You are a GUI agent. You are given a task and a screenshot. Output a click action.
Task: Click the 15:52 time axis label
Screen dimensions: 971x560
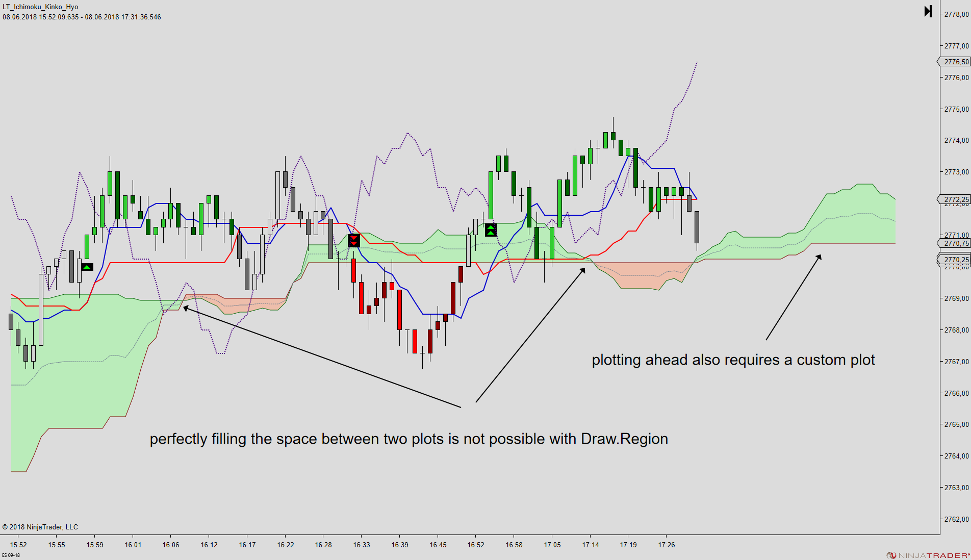pyautogui.click(x=18, y=545)
